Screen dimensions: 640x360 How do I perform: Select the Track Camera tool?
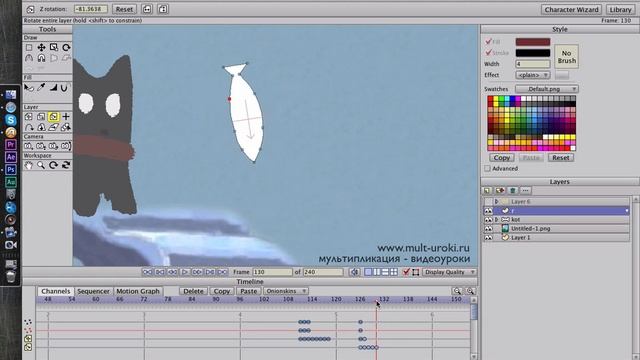[x=29, y=146]
